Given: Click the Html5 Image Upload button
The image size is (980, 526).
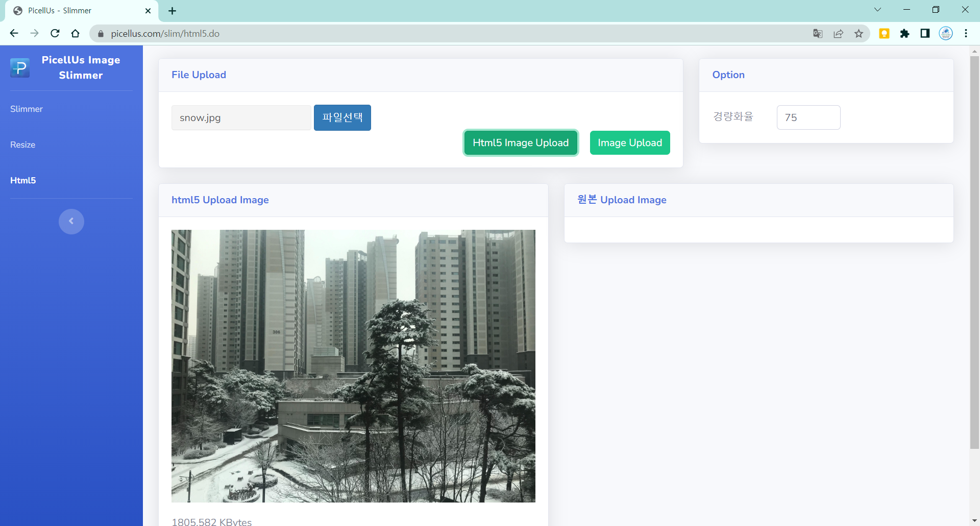Looking at the screenshot, I should tap(521, 142).
